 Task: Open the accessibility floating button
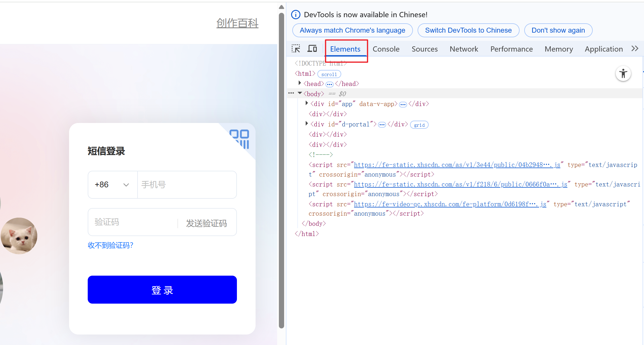pyautogui.click(x=623, y=74)
